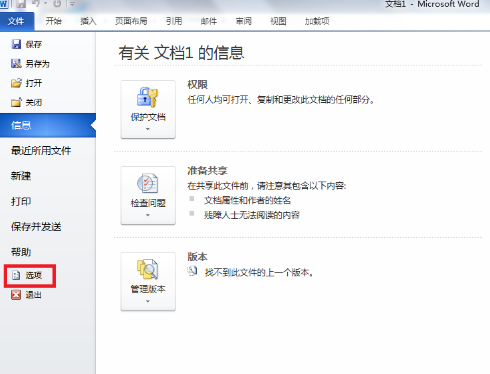Click the Options (选项) page icon
The height and width of the screenshot is (374, 490).
16,275
